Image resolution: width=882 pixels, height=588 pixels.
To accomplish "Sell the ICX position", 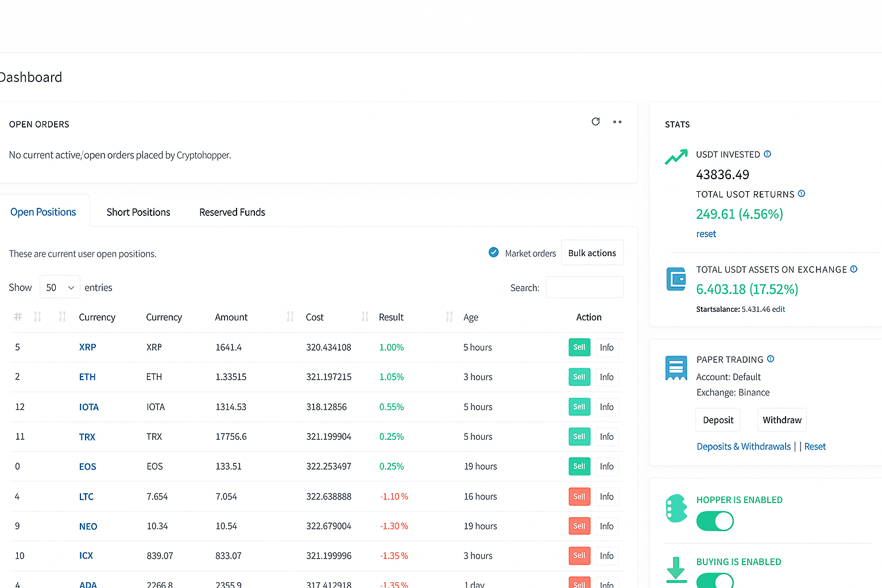I will point(579,555).
